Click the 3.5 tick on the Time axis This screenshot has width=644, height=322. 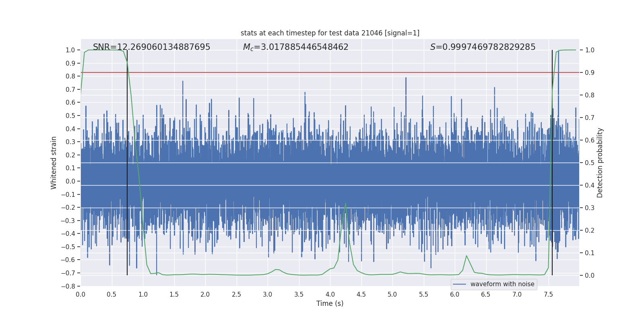[299, 295]
